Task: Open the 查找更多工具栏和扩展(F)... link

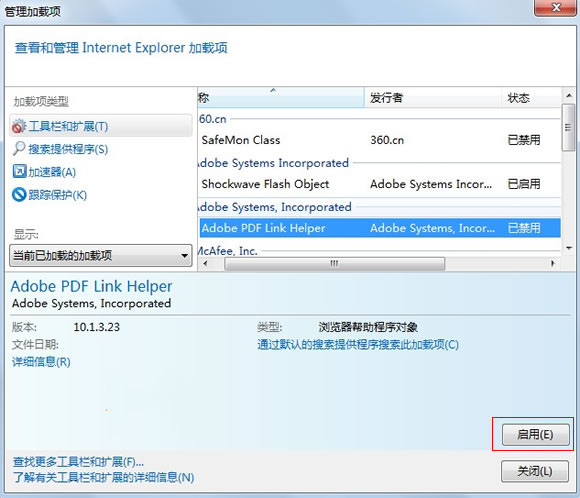Action: pos(78,462)
